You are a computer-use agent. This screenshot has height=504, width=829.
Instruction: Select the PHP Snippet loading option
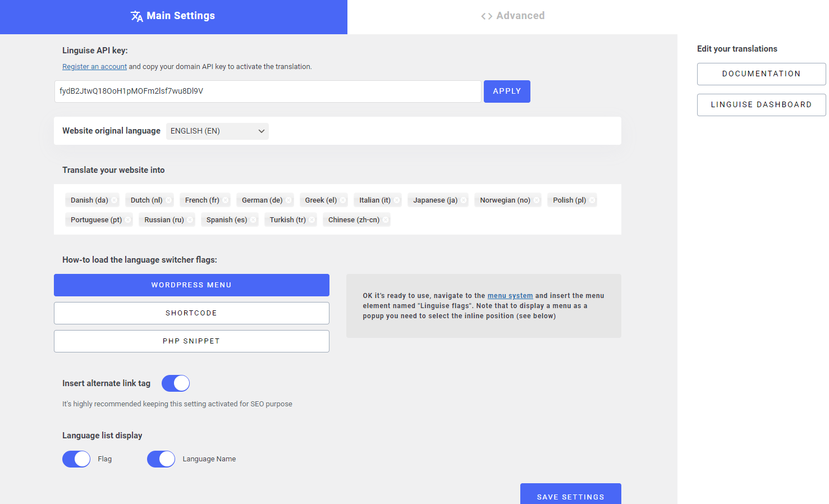pyautogui.click(x=191, y=341)
